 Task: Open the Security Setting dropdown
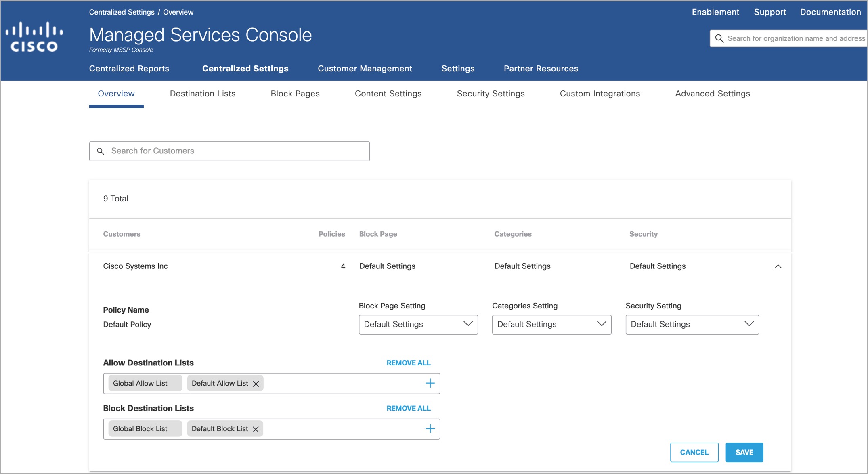[692, 325]
